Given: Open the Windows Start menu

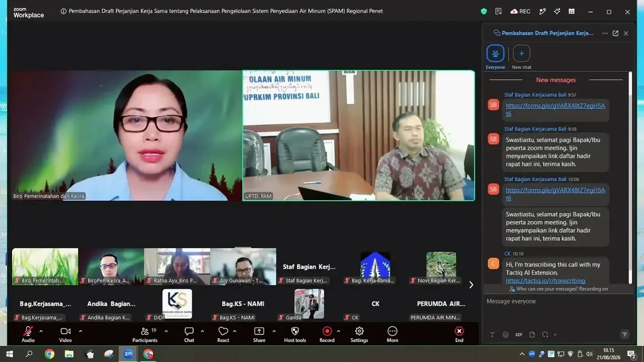Looking at the screenshot, I should (9, 354).
